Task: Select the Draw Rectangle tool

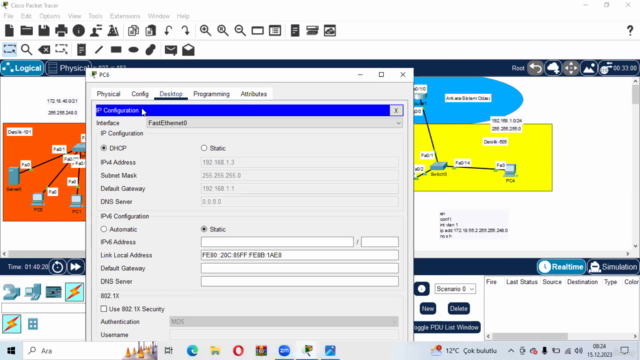Action: (116, 50)
